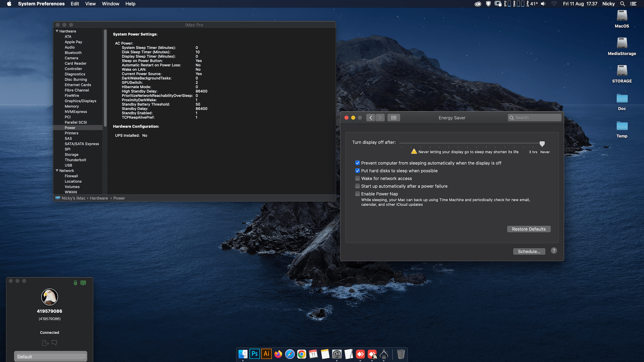Viewport: 644px width, 362px height.
Task: Select Firewall under Network
Action: click(x=71, y=176)
